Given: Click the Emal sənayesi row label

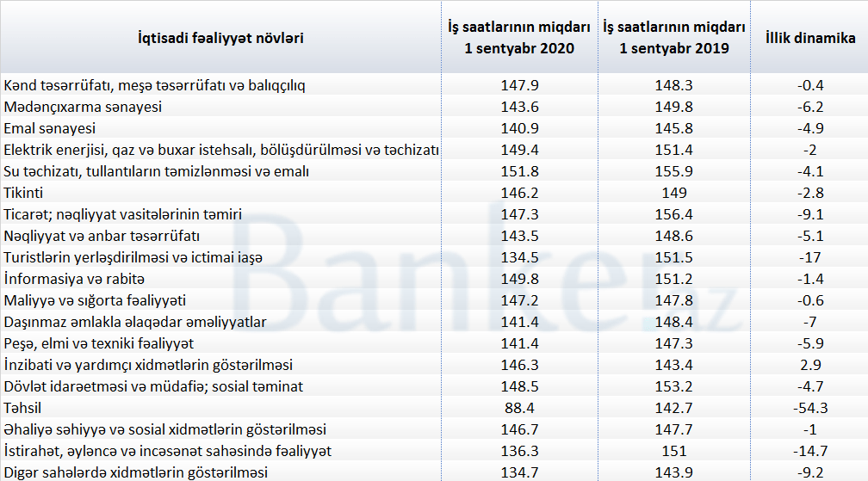Looking at the screenshot, I should [49, 128].
